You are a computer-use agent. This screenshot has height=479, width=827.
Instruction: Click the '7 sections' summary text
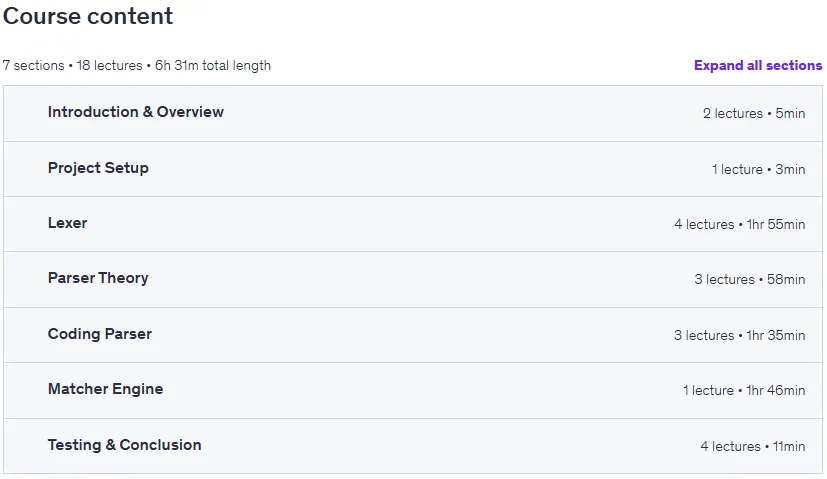33,65
